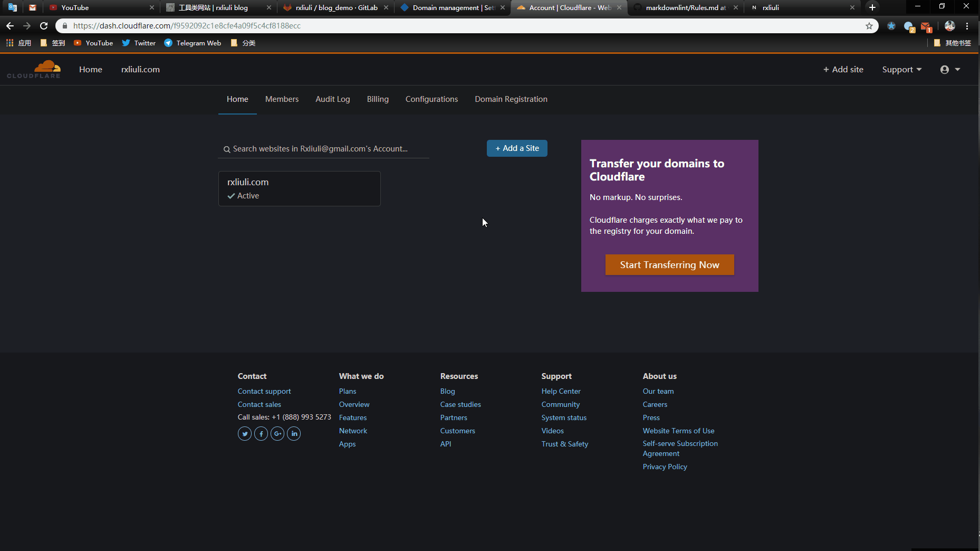
Task: Open LinkedIn social icon in footer
Action: click(294, 434)
